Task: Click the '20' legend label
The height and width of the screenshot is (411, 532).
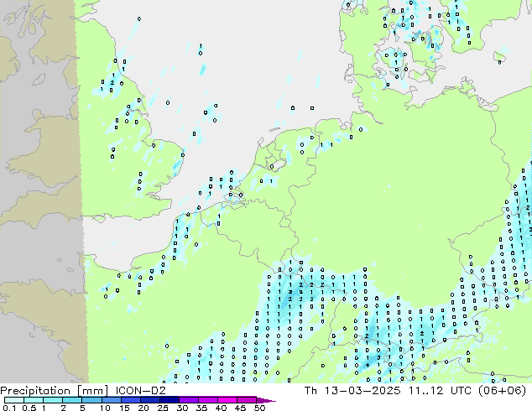Action: click(x=143, y=408)
